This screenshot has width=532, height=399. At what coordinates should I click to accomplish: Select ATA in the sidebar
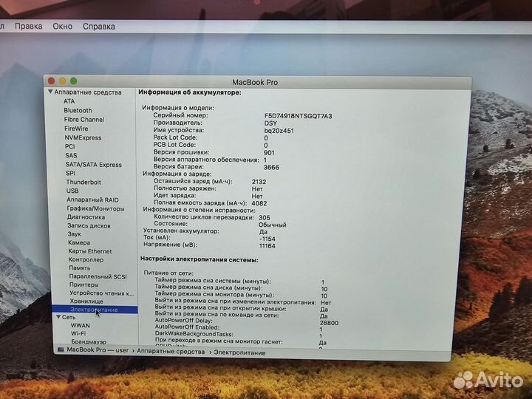(69, 101)
